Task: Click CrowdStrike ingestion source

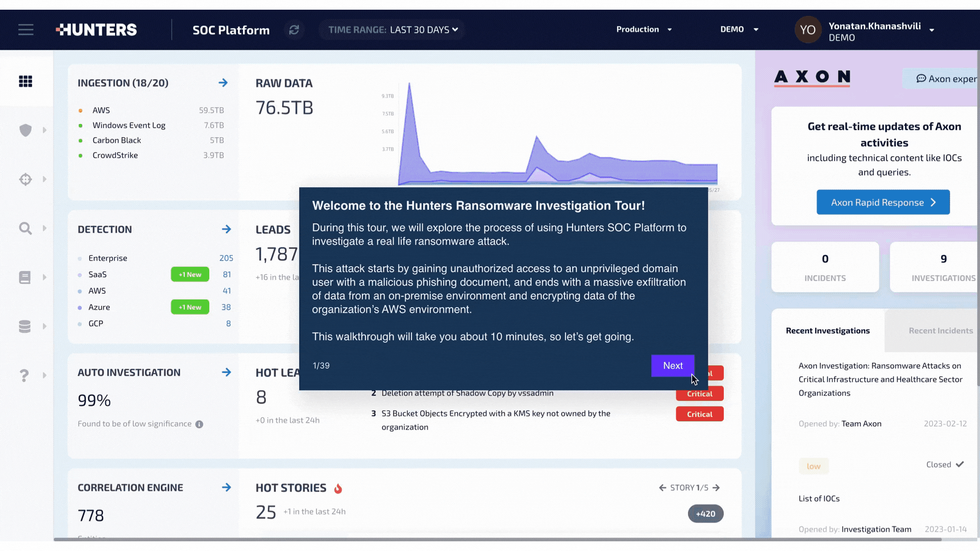Action: (151, 155)
